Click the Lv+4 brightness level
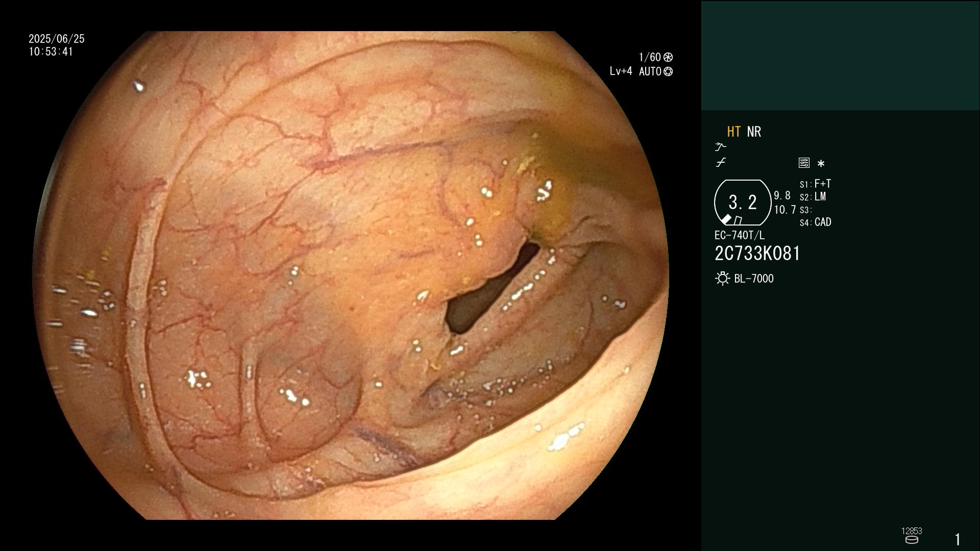The image size is (980, 551). click(621, 71)
